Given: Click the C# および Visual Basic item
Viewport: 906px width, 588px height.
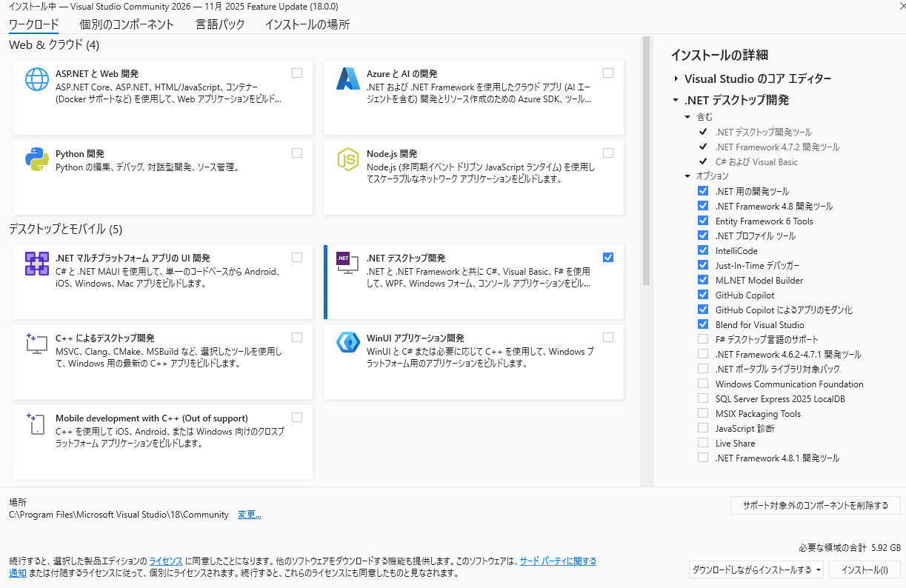Looking at the screenshot, I should coord(756,161).
